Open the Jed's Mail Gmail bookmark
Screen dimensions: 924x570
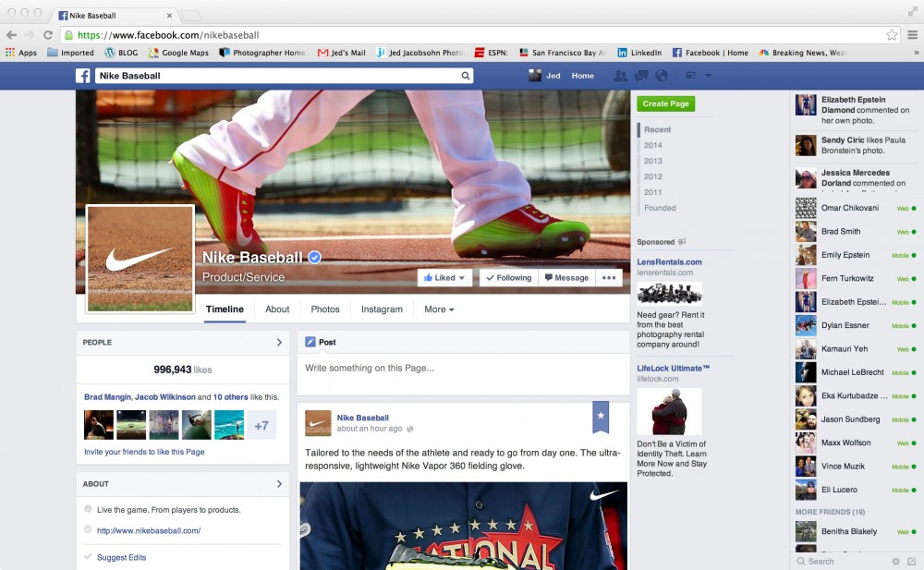click(x=341, y=53)
